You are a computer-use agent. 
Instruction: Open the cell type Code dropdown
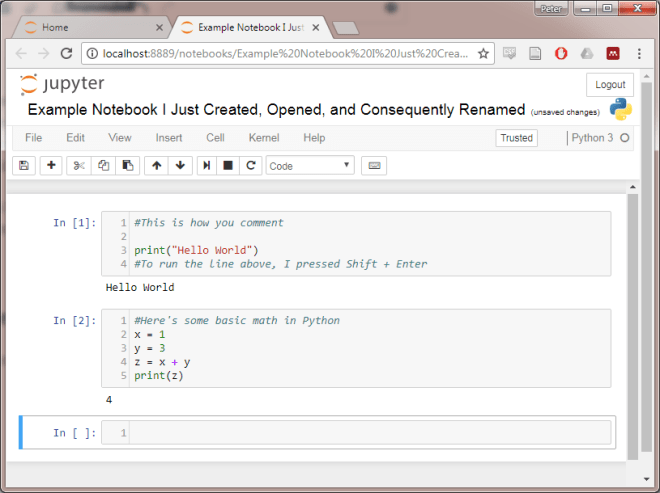310,166
